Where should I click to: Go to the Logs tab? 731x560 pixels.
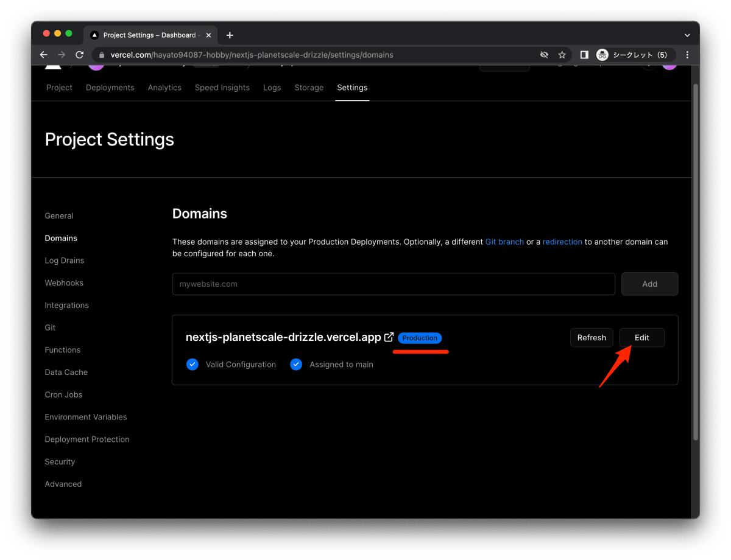272,88
